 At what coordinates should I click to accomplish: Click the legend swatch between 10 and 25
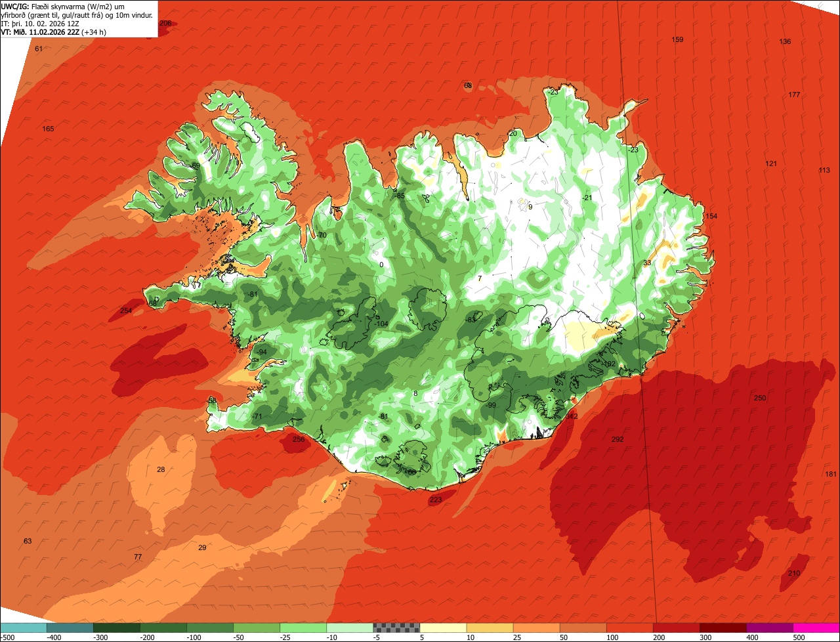[490, 628]
